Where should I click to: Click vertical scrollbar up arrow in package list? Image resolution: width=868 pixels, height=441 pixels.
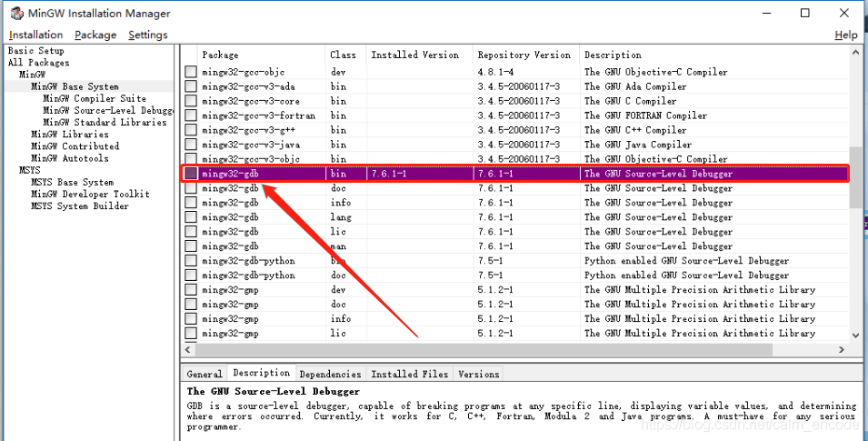pos(855,53)
